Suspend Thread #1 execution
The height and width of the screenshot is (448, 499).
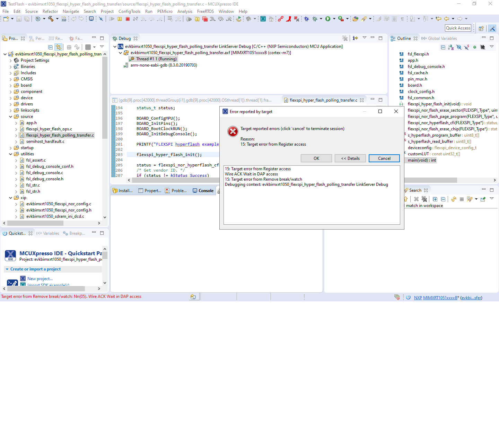(120, 19)
